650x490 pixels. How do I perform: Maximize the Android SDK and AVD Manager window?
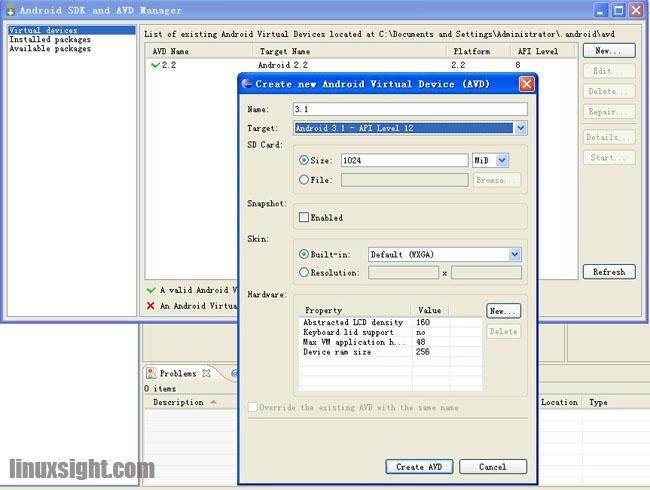pos(619,10)
